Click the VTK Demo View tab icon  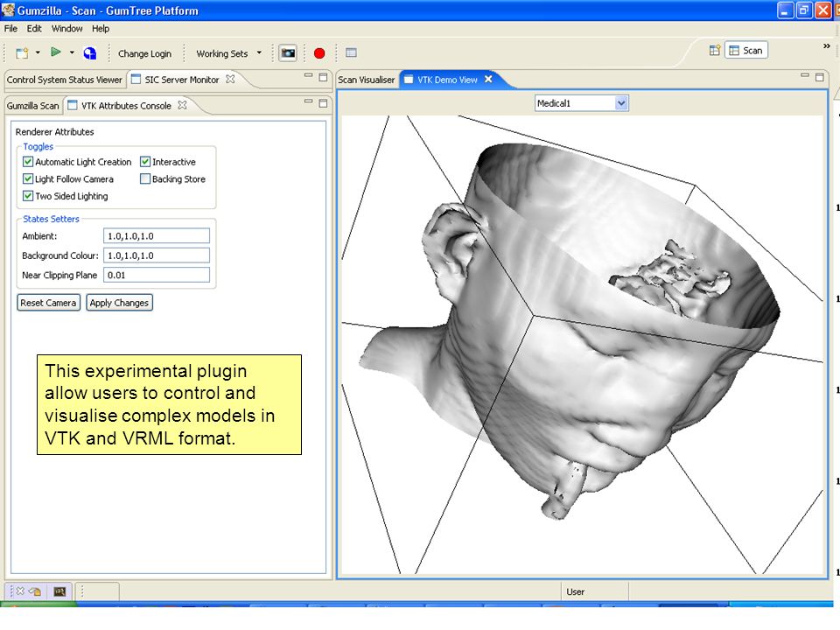point(409,80)
